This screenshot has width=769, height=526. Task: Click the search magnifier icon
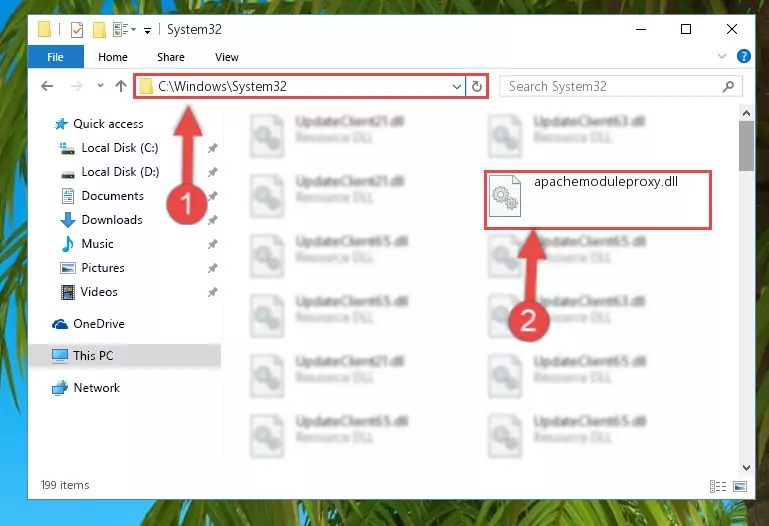[728, 87]
